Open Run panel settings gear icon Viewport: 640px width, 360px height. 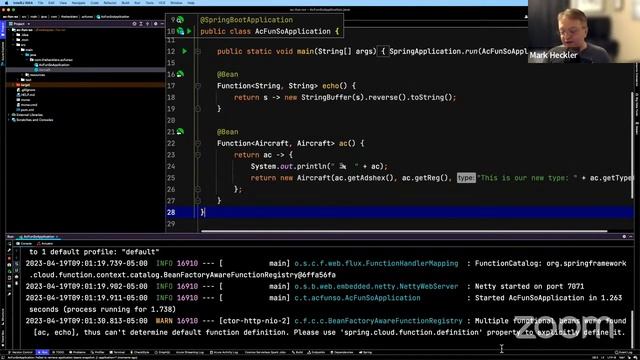[x=624, y=237]
